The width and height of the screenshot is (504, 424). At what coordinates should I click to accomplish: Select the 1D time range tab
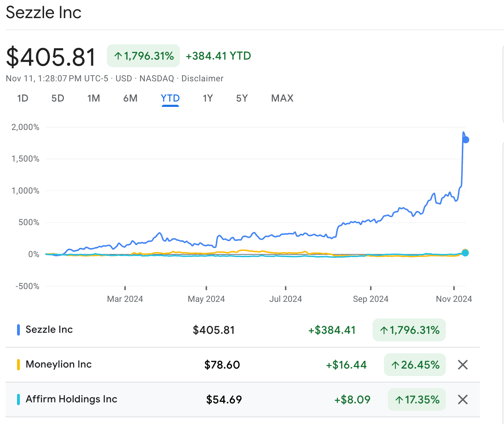(x=23, y=98)
